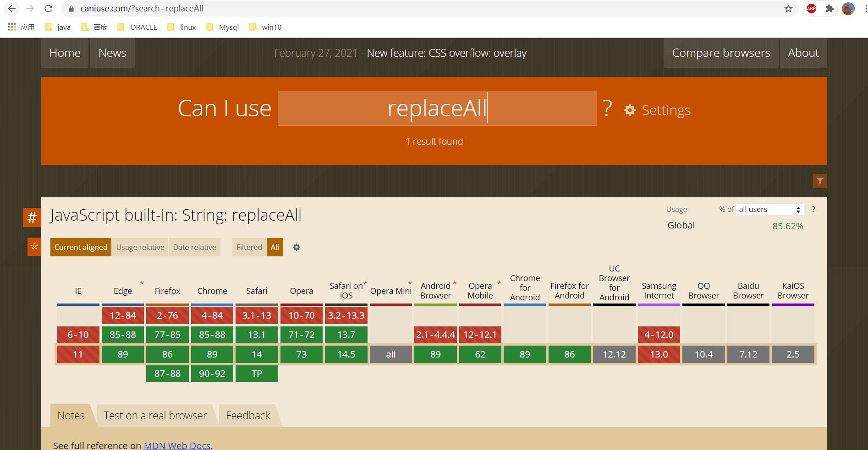Click the Firefox for Android 86 cell
This screenshot has width=868, height=450.
[570, 354]
